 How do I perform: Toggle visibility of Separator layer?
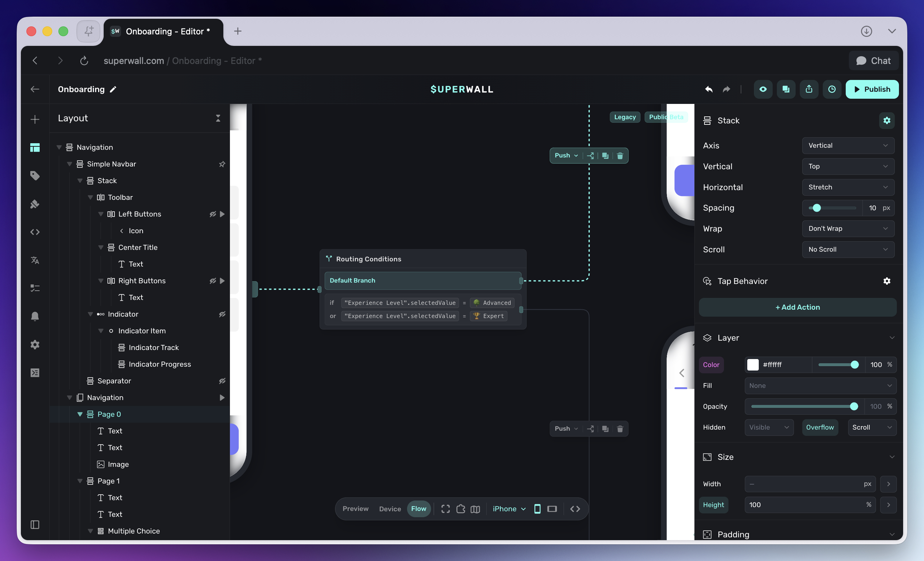222,381
